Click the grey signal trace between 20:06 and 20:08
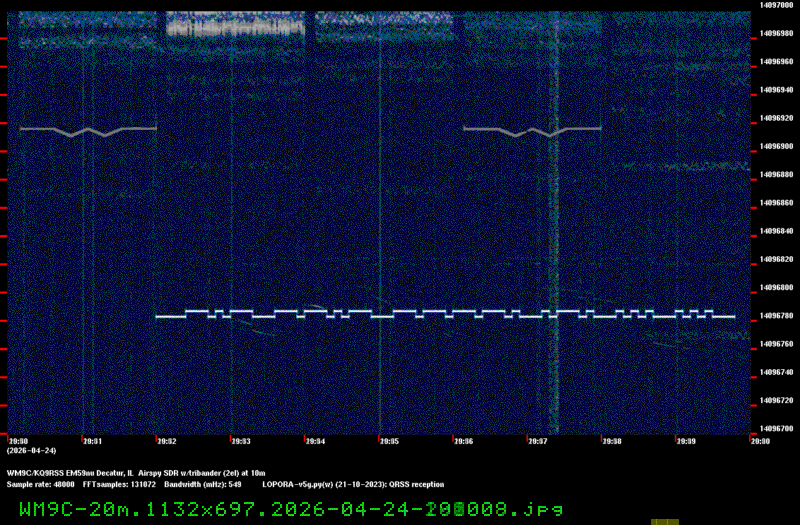The width and height of the screenshot is (800, 525). (x=532, y=132)
